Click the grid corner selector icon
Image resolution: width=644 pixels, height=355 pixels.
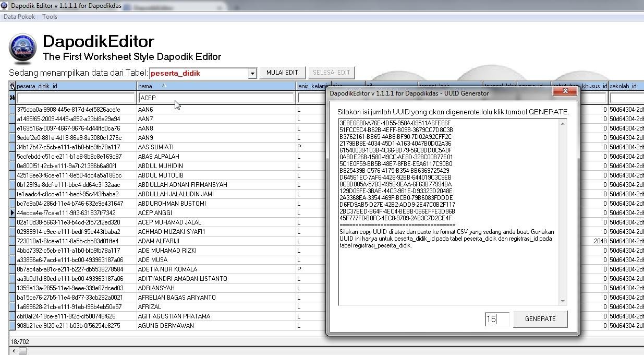[x=13, y=86]
